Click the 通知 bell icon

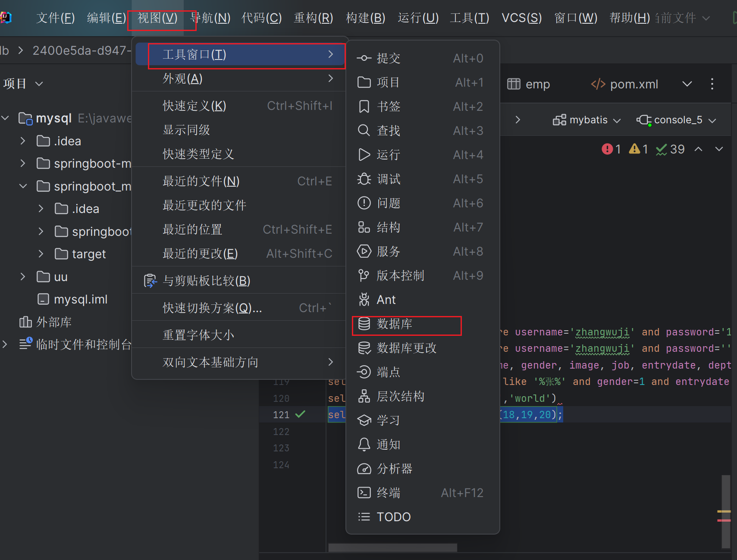[x=364, y=444]
